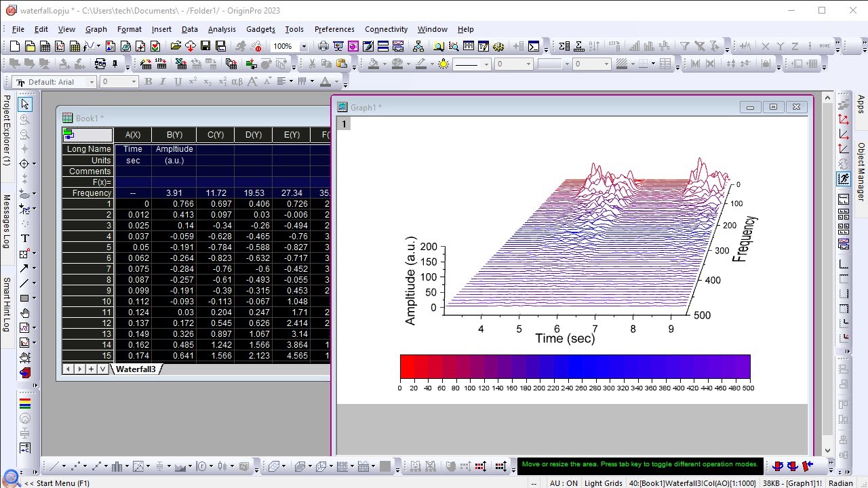Image resolution: width=868 pixels, height=488 pixels.
Task: Toggle Italic text formatting
Action: tap(163, 81)
